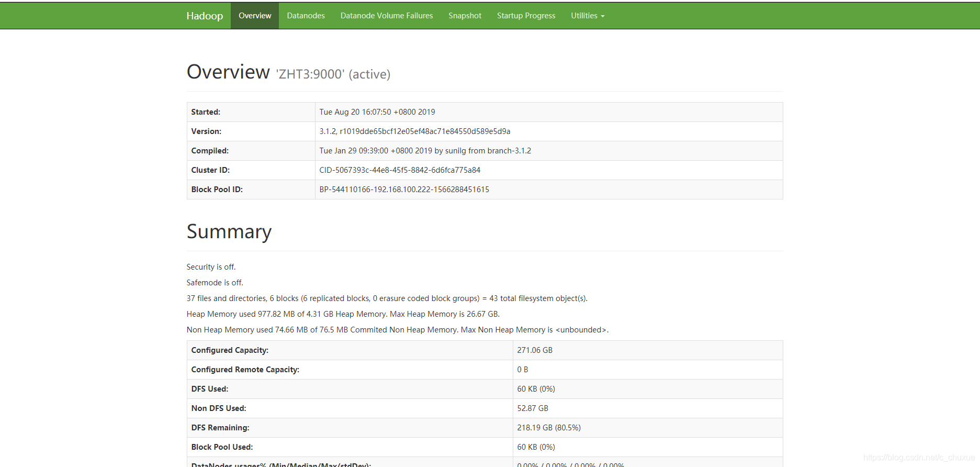The height and width of the screenshot is (467, 980).
Task: Click the Cluster ID: label
Action: tap(210, 170)
